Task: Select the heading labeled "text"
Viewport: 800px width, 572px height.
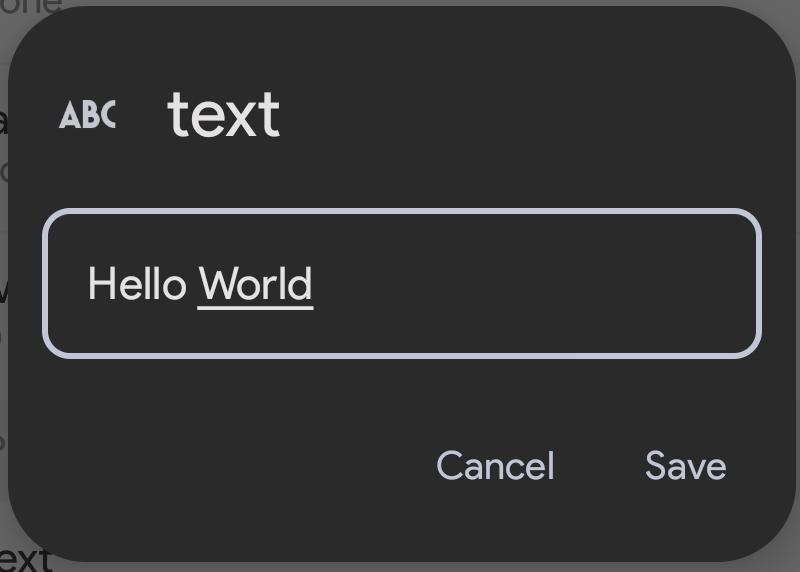Action: 223,114
